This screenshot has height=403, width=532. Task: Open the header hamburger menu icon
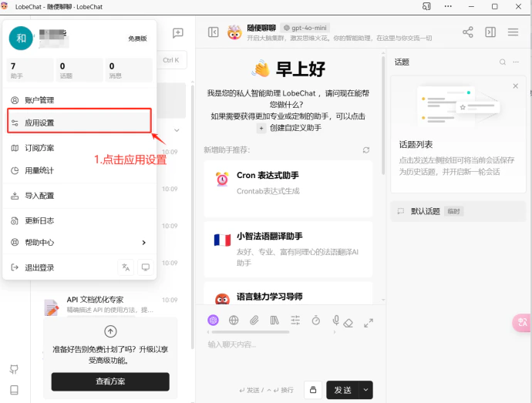point(513,32)
